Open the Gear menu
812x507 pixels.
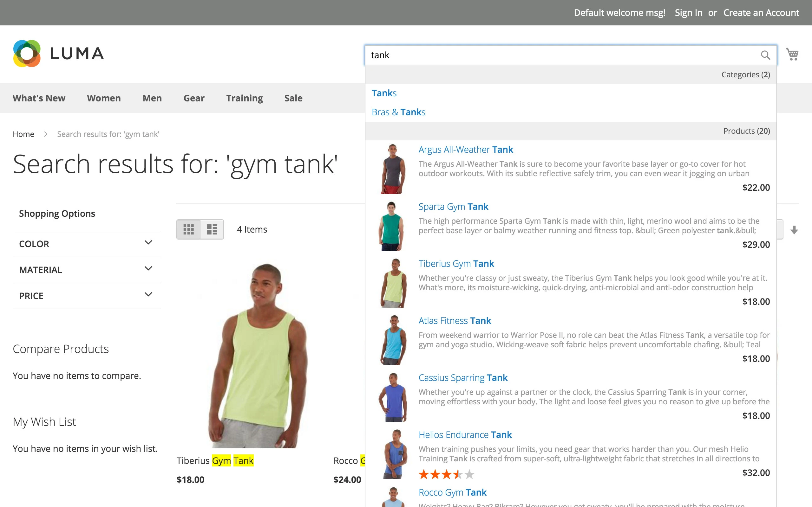pyautogui.click(x=193, y=98)
